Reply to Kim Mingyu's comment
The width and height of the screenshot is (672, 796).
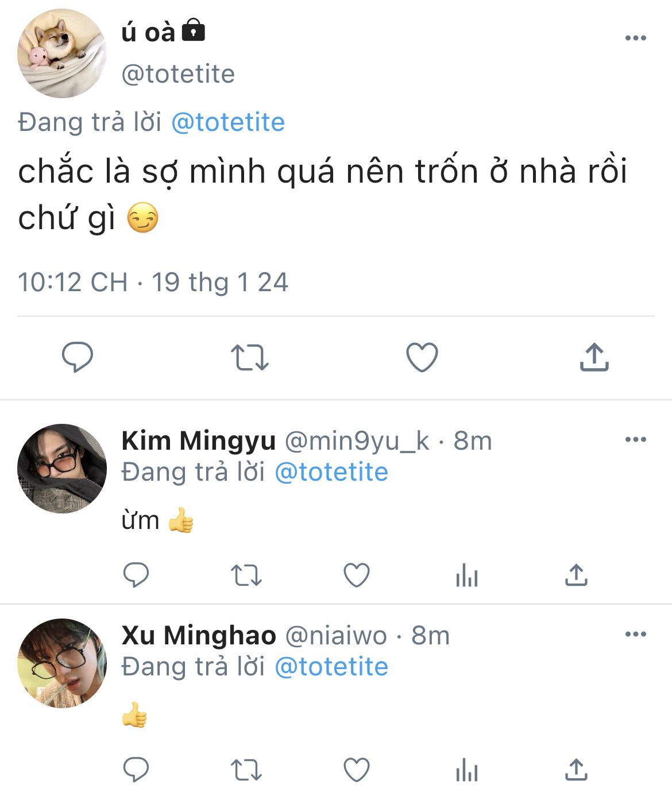(136, 575)
